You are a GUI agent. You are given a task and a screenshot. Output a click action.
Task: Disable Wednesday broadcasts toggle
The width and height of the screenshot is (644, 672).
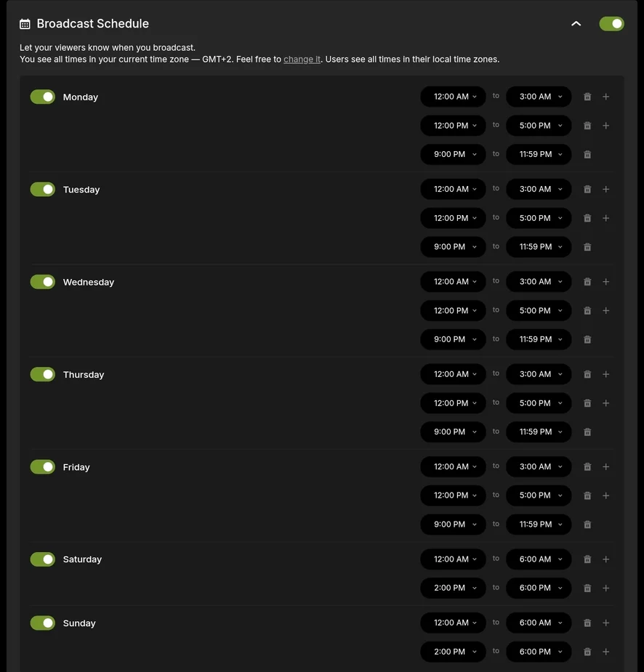click(x=43, y=282)
